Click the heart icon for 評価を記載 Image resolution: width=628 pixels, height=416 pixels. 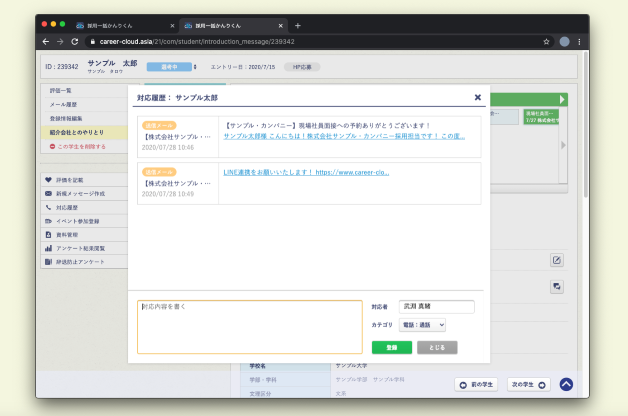(48, 180)
